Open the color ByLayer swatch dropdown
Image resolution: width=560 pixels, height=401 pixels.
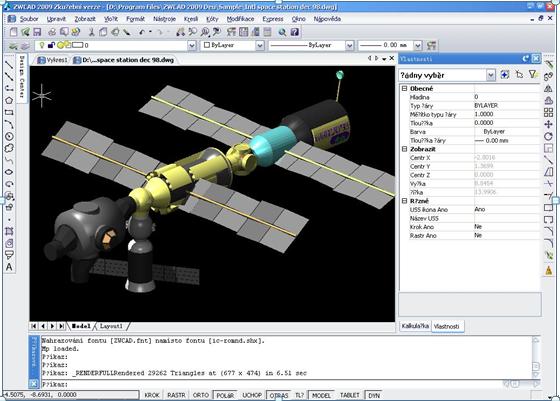pyautogui.click(x=260, y=45)
